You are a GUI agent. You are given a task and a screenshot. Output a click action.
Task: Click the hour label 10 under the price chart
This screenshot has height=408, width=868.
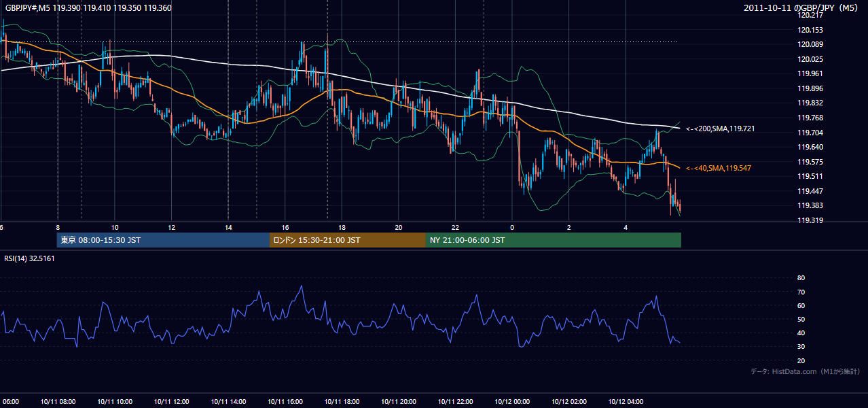click(x=115, y=228)
